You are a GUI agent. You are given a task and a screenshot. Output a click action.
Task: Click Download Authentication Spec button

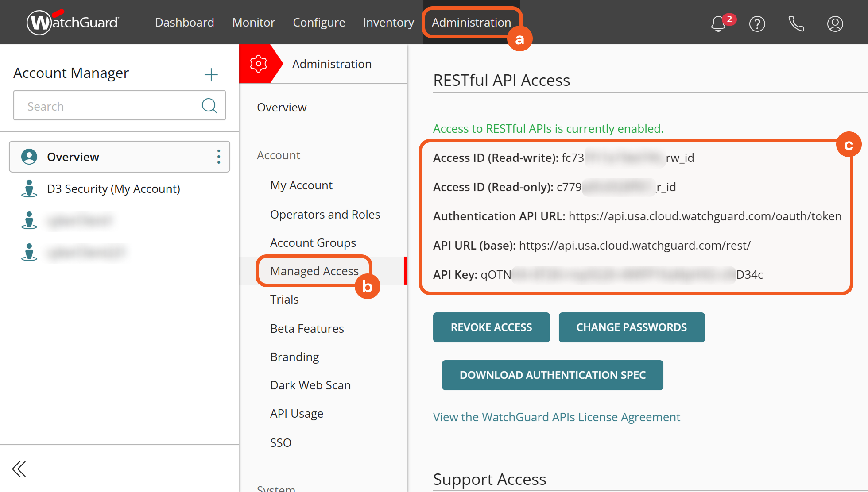tap(552, 375)
